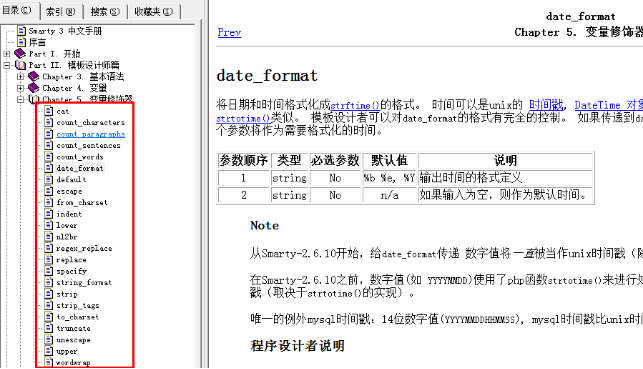Open the to_charset topic

tap(78, 317)
